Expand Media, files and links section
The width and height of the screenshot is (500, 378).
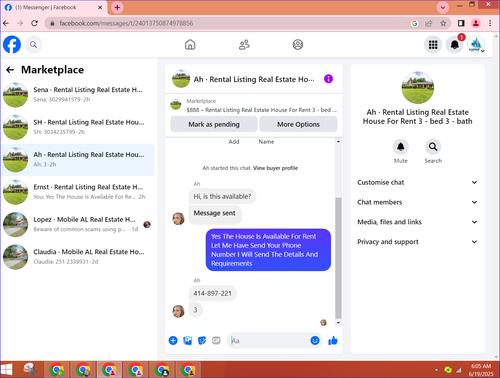click(x=417, y=222)
